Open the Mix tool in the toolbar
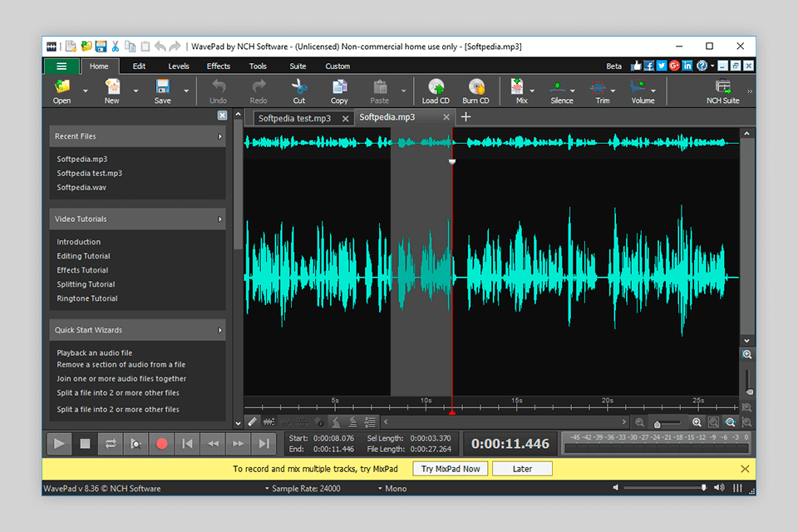 (x=518, y=91)
